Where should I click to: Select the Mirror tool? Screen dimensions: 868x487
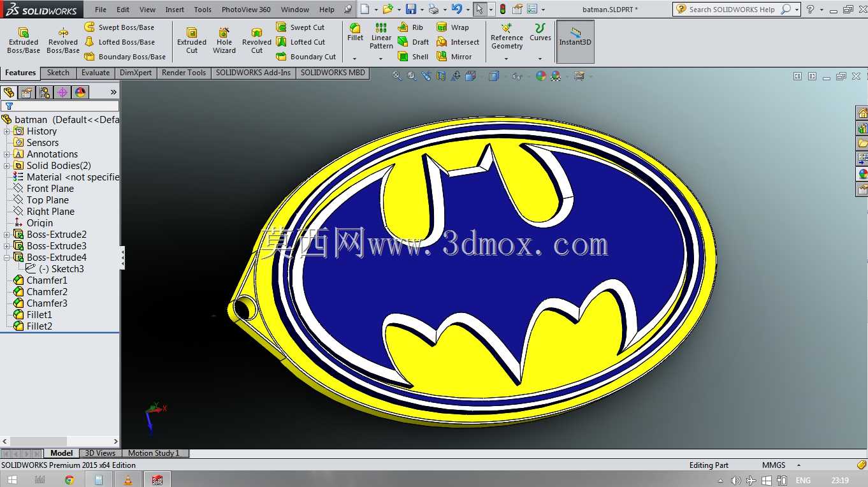coord(454,57)
